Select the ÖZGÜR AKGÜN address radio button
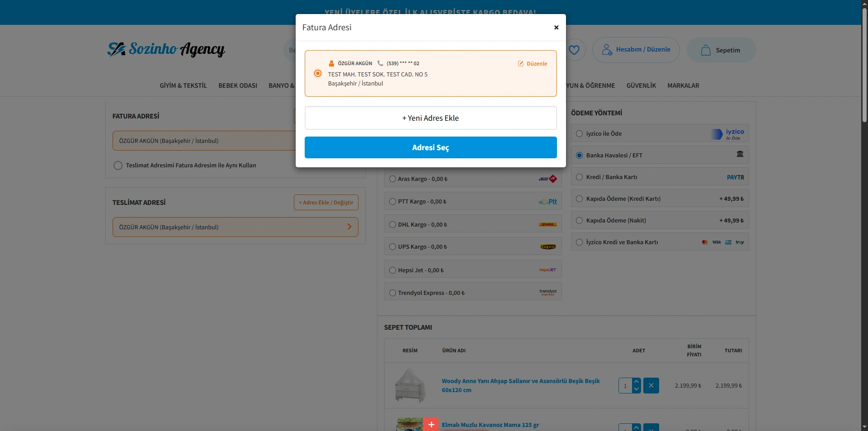Viewport: 868px width, 431px height. (x=318, y=73)
